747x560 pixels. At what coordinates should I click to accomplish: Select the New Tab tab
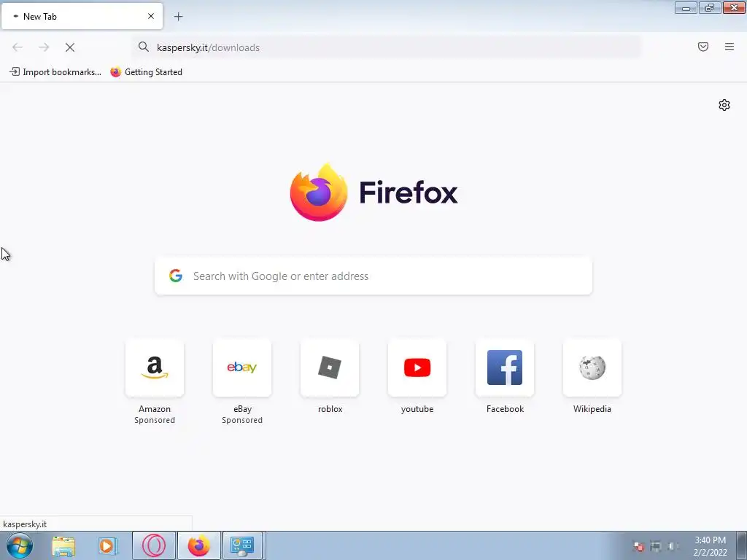pos(82,16)
